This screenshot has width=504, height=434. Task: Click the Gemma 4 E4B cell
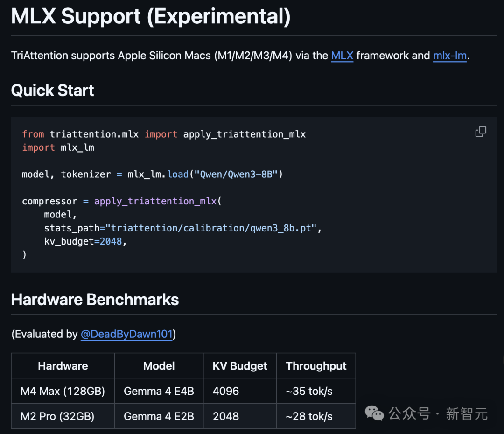[159, 391]
